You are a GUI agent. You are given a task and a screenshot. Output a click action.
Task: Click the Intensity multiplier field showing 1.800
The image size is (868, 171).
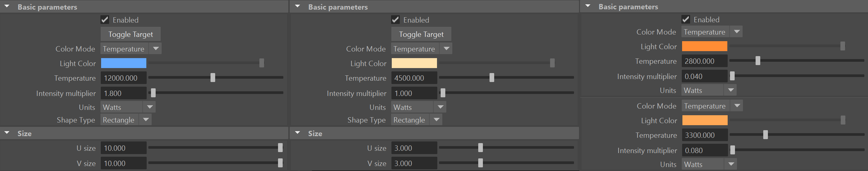124,93
